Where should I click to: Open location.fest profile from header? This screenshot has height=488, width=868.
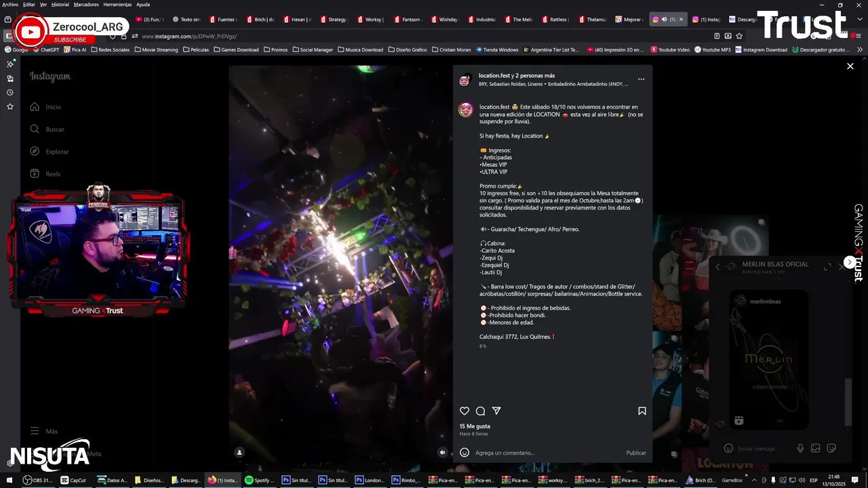point(494,75)
